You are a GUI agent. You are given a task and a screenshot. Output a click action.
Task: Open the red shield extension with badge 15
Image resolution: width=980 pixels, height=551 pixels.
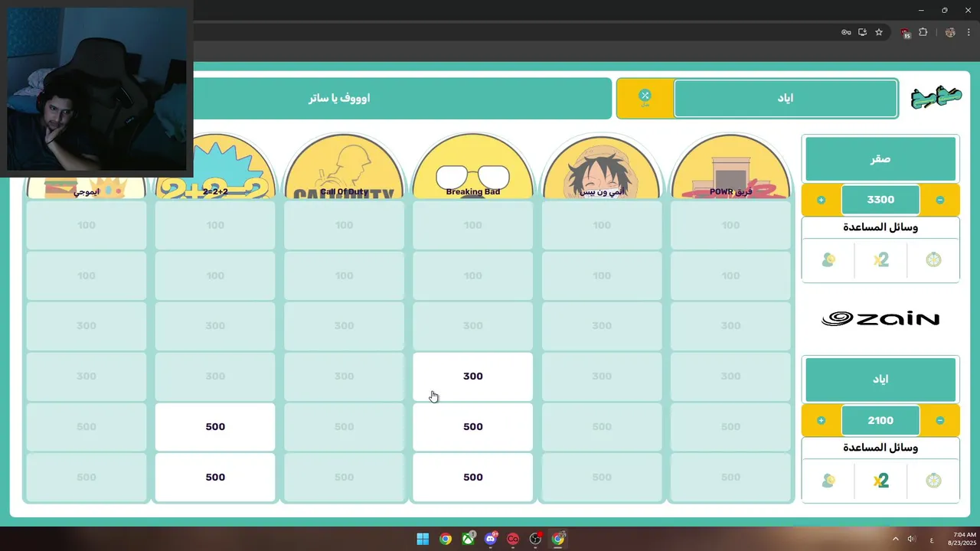click(906, 33)
